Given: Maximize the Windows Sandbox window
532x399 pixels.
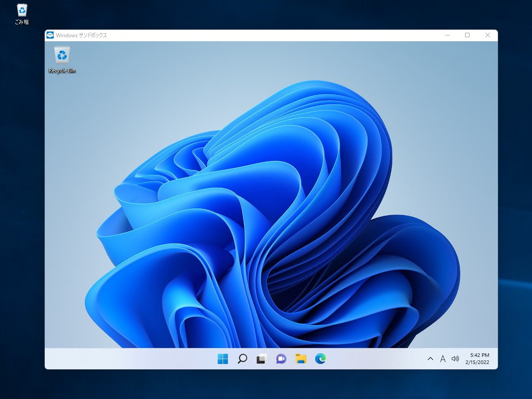Looking at the screenshot, I should point(467,35).
